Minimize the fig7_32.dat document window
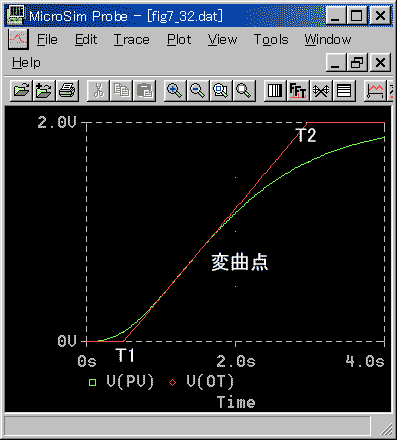 coord(336,62)
